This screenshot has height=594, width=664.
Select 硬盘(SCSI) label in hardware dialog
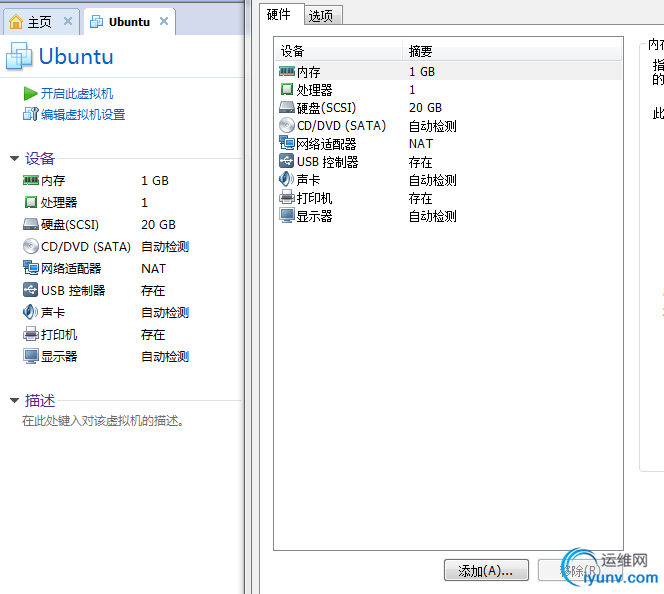tap(326, 108)
